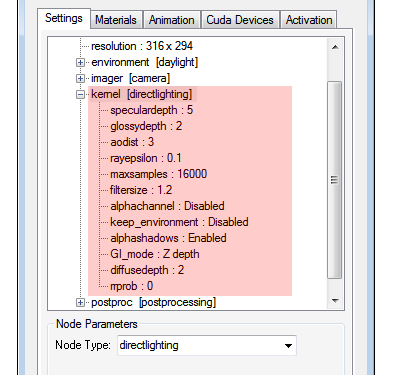Screen dimensions: 398x375
Task: Select the GI_mode : Z depth parameter
Action: [x=155, y=254]
